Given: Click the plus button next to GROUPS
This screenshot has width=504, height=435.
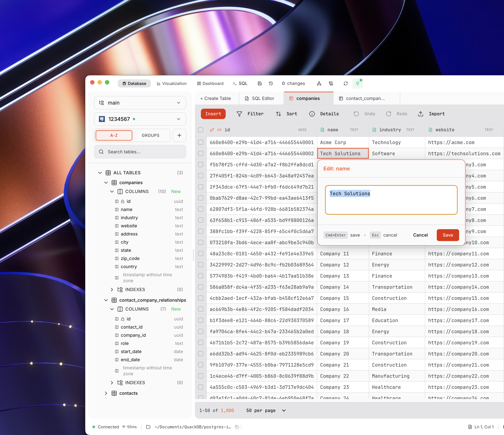Looking at the screenshot, I should tap(179, 135).
